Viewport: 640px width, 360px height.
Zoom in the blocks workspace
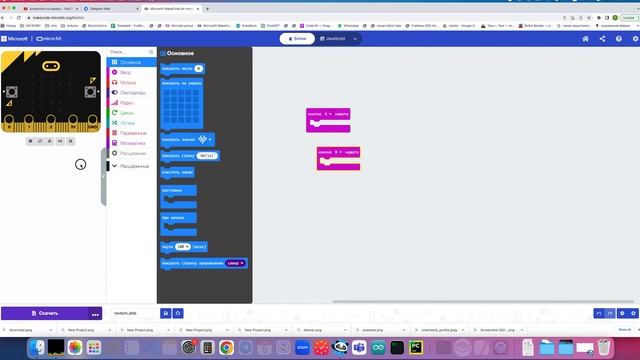pyautogui.click(x=633, y=313)
